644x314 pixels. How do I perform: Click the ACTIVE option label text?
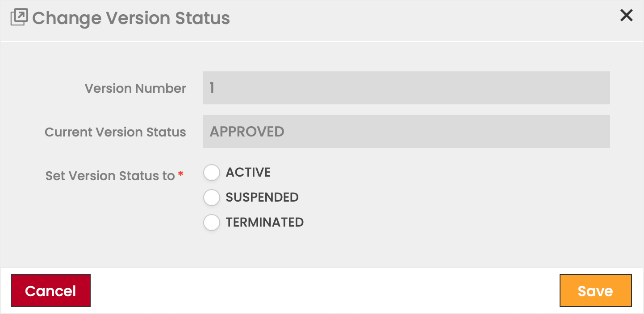(x=248, y=173)
